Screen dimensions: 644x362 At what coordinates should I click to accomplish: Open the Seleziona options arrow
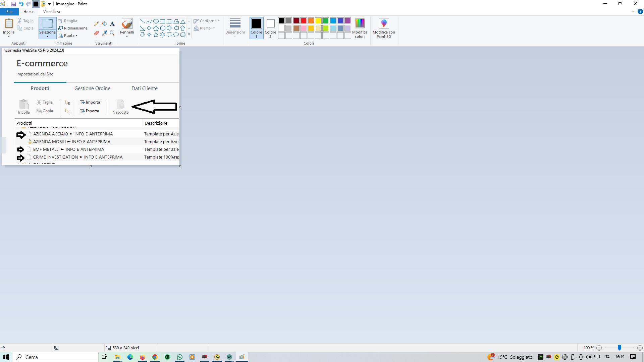(x=47, y=36)
